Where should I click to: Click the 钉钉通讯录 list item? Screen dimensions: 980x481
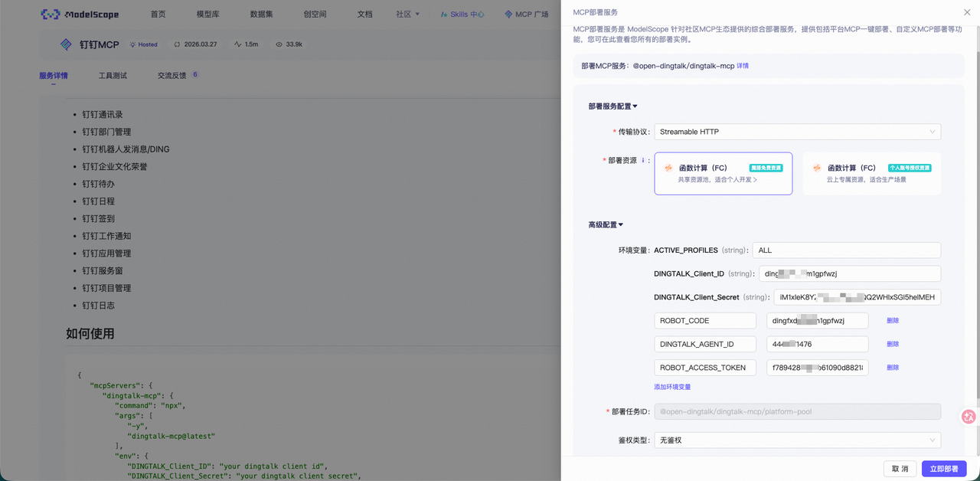pyautogui.click(x=103, y=114)
